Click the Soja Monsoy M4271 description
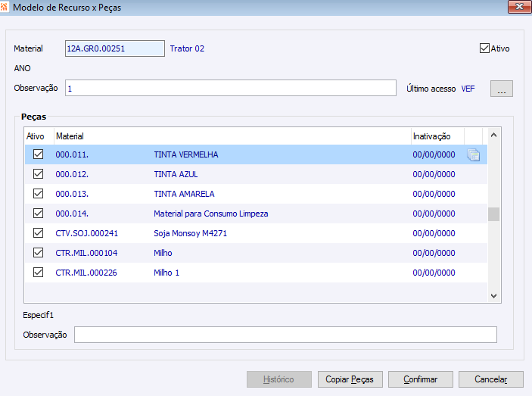This screenshot has width=532, height=396. (x=191, y=233)
